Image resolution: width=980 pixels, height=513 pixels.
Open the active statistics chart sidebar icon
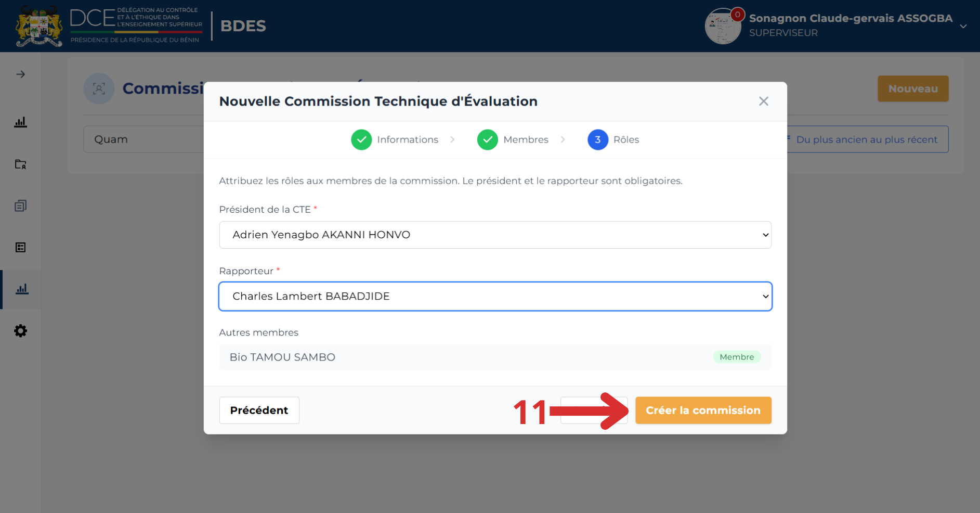22,289
